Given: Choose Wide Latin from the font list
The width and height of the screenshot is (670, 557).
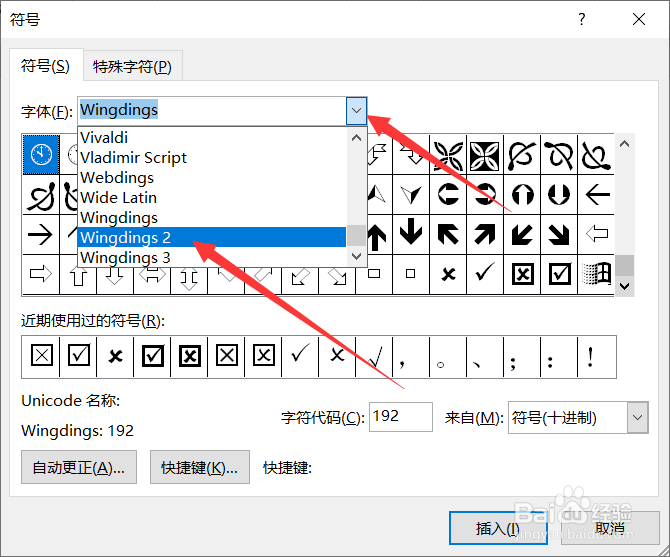Looking at the screenshot, I should click(x=212, y=197).
